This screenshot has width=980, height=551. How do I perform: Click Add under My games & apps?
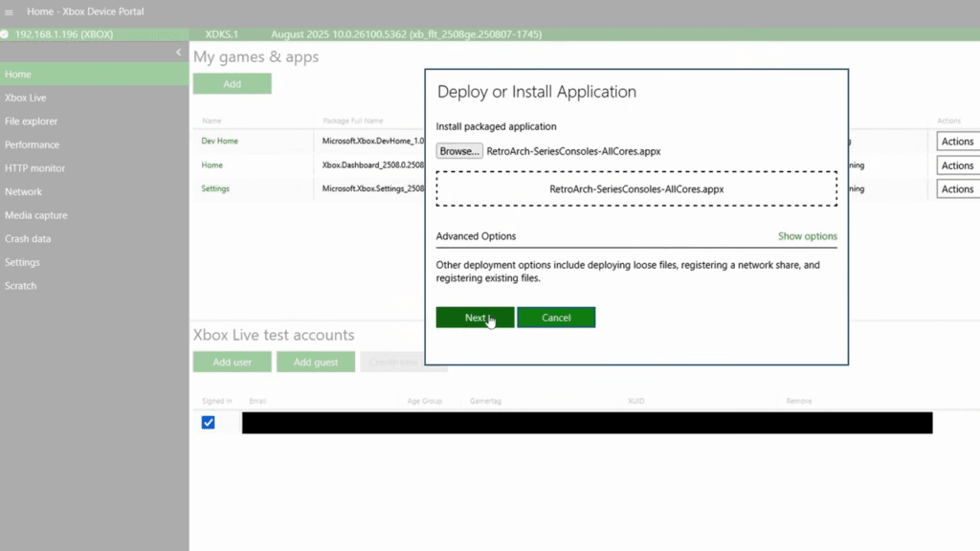tap(232, 83)
